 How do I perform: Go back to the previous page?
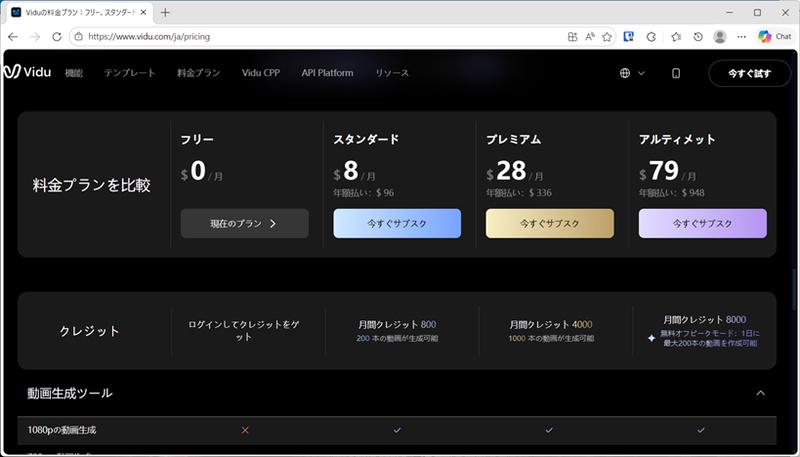(x=13, y=37)
